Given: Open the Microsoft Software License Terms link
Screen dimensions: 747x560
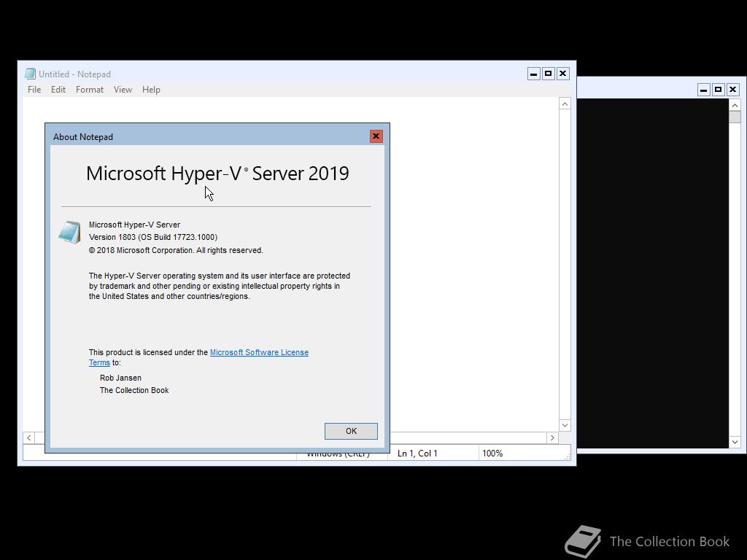Looking at the screenshot, I should tap(259, 352).
